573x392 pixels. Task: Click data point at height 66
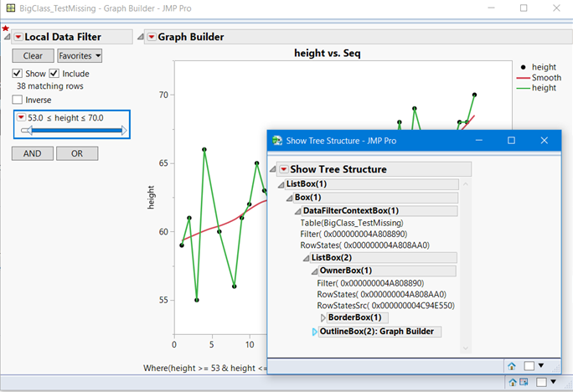tap(204, 149)
